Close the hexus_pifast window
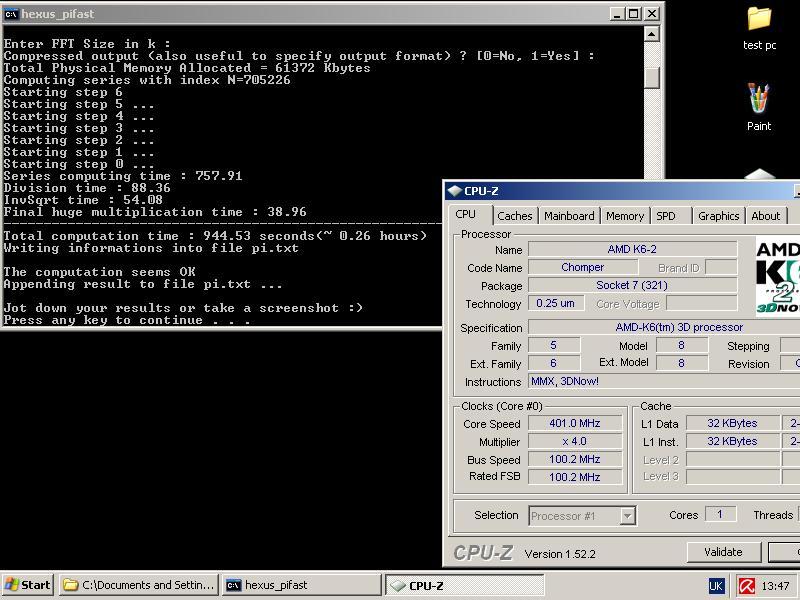The image size is (800, 600). click(x=652, y=14)
